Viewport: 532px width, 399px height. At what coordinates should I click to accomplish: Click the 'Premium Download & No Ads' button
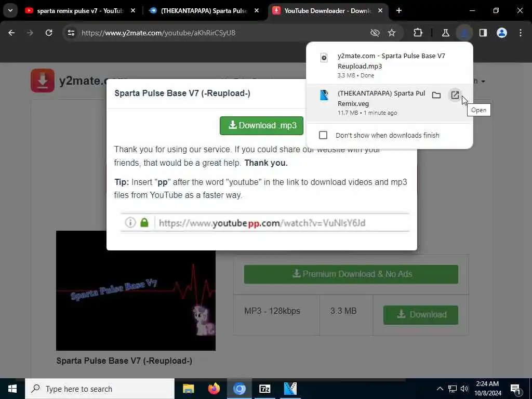click(x=351, y=274)
